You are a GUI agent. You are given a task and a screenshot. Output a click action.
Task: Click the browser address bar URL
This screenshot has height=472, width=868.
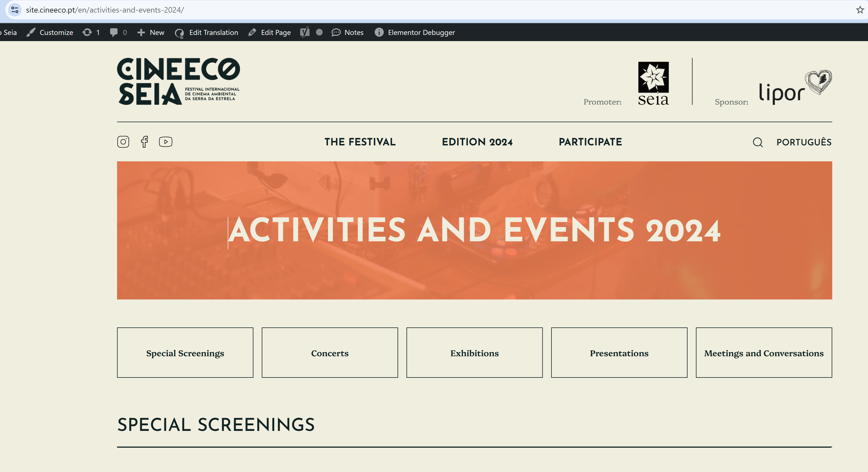(105, 10)
